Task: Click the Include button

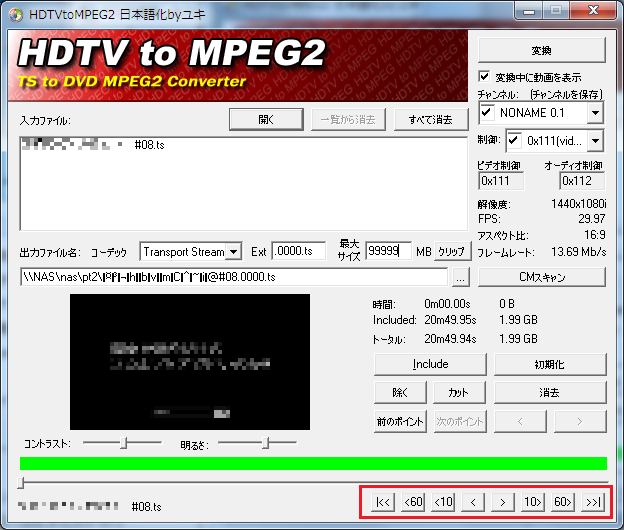Action: point(430,364)
